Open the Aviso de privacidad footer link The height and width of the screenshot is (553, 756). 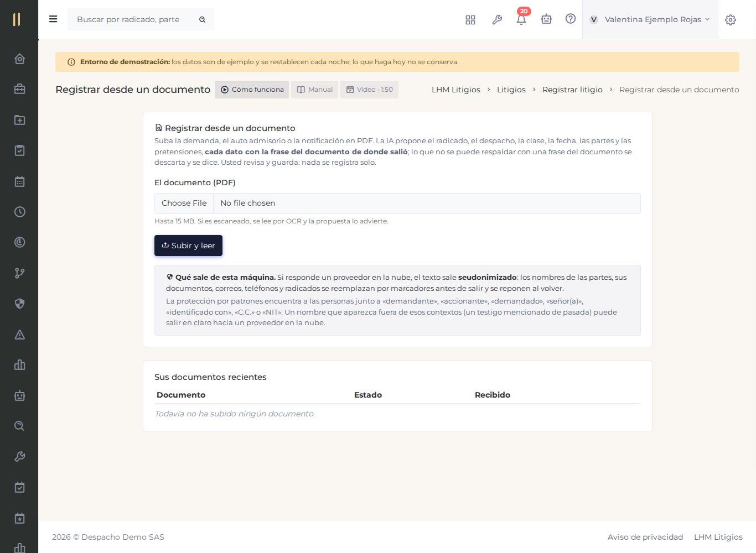tap(645, 537)
